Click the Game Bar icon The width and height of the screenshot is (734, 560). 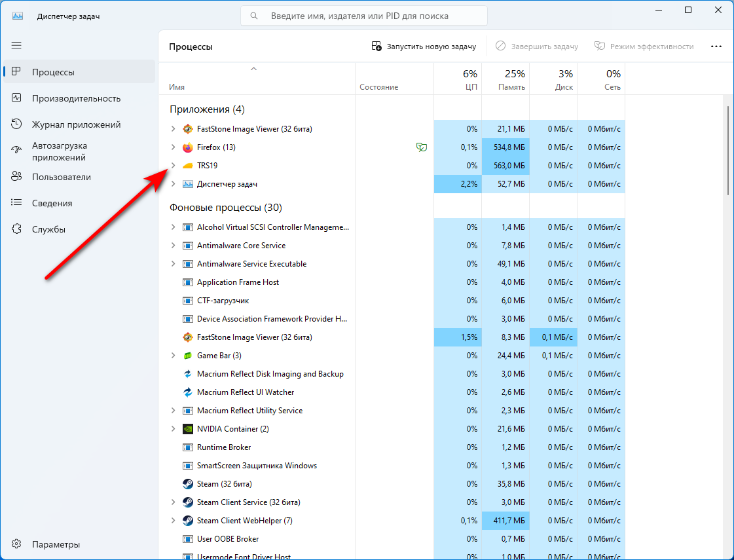[x=188, y=356]
